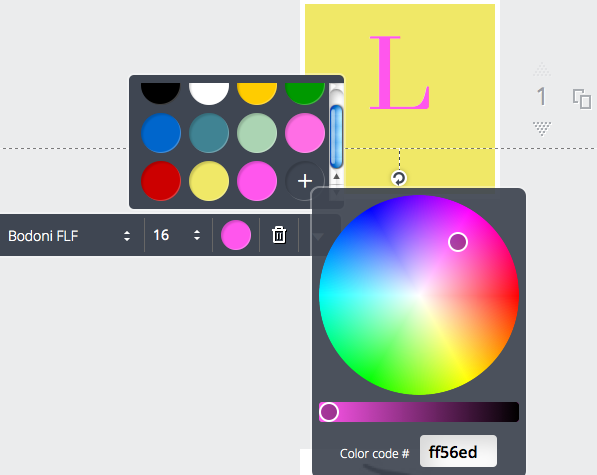Click the palette scrollbar thumb
The image size is (597, 475).
(336, 137)
